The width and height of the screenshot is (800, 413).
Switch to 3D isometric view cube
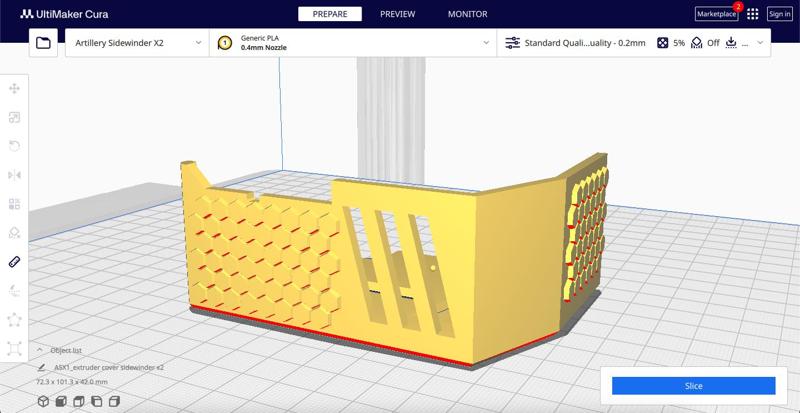point(43,401)
